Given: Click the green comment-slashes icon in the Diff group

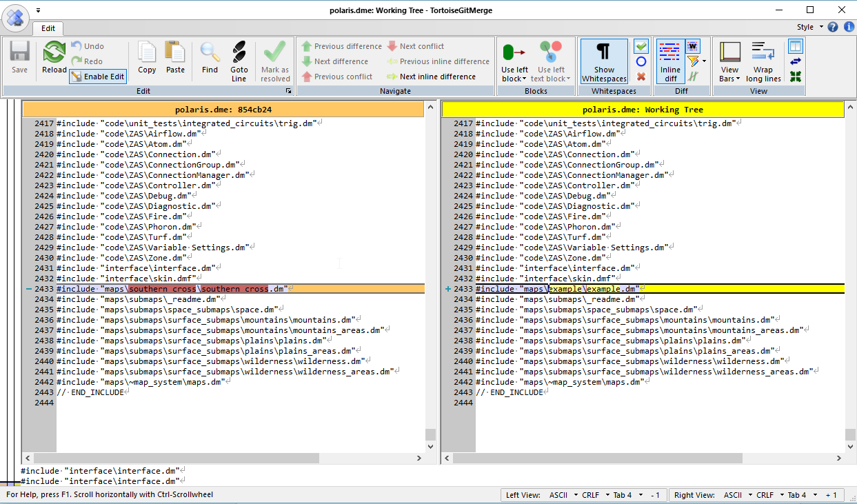Looking at the screenshot, I should [693, 77].
